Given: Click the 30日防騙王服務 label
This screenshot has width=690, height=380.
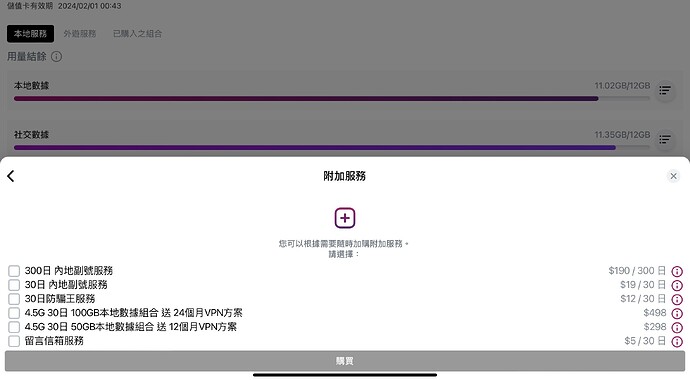Looking at the screenshot, I should pos(60,299).
